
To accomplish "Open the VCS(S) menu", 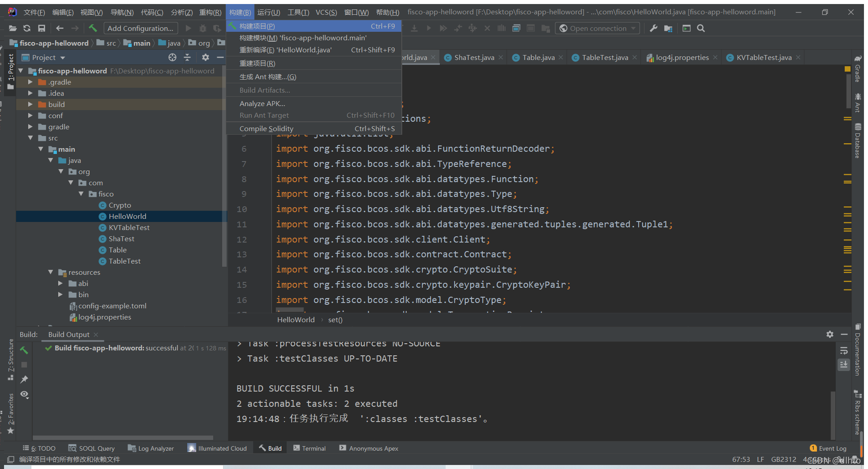I will tap(326, 12).
